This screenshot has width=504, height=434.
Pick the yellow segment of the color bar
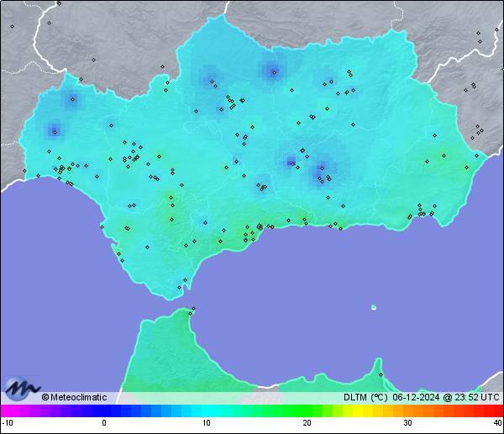coord(358,410)
